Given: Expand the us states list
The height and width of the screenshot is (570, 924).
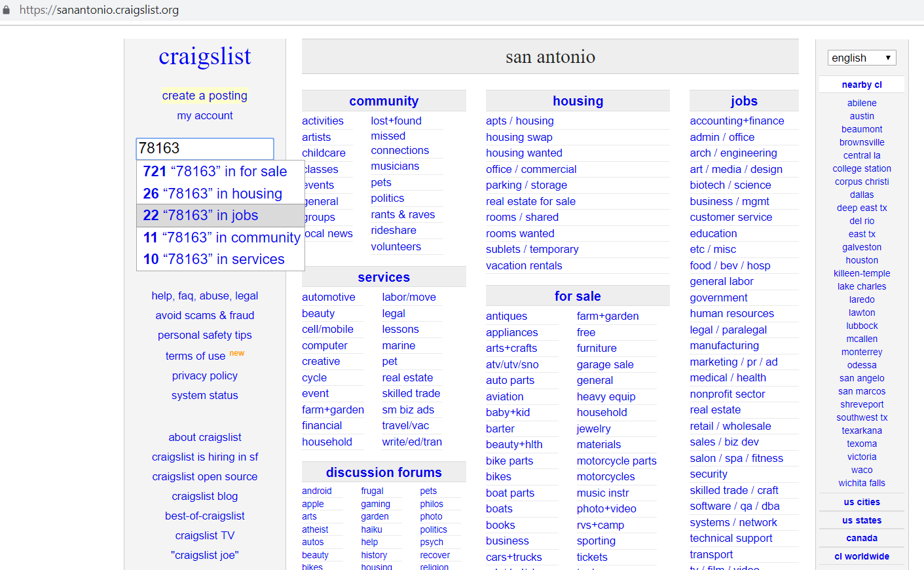Looking at the screenshot, I should [862, 520].
